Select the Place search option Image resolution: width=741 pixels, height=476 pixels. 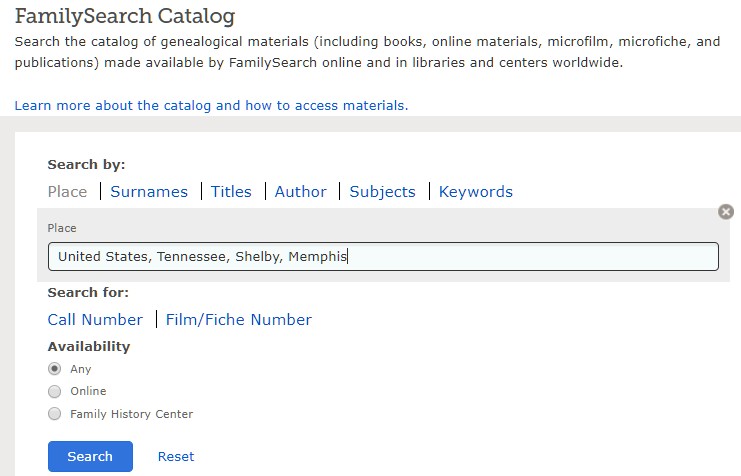pos(68,191)
